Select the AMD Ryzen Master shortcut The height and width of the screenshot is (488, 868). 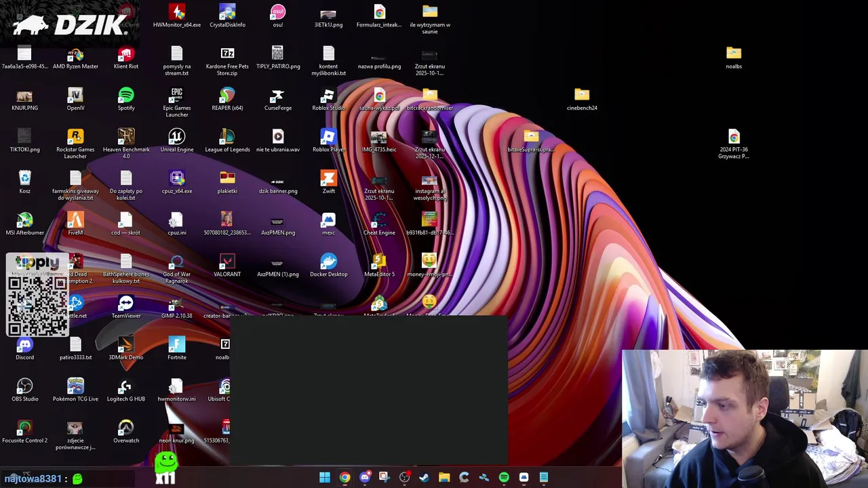point(75,58)
